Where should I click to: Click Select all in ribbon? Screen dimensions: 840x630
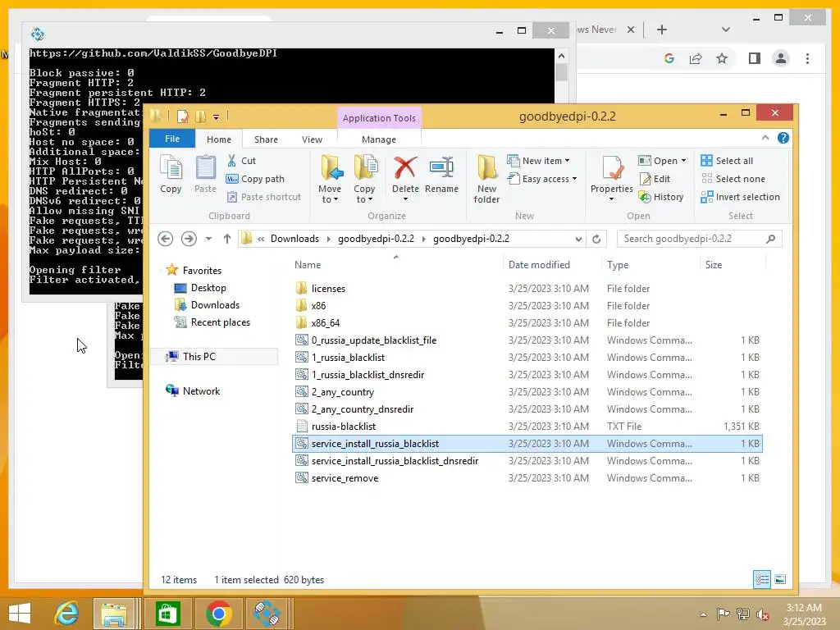[727, 161]
